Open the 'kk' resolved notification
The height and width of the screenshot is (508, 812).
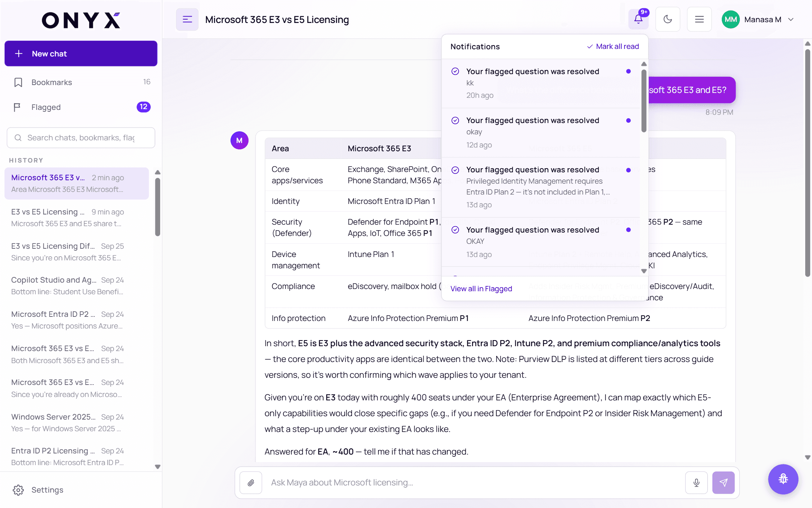pyautogui.click(x=541, y=84)
